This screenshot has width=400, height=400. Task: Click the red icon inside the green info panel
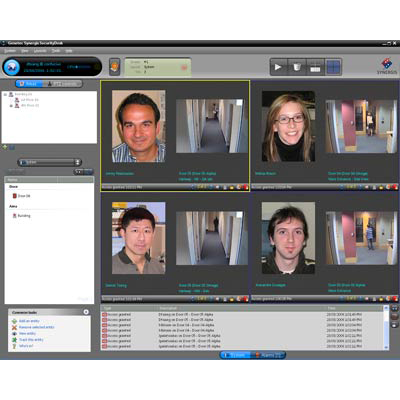[x=184, y=67]
